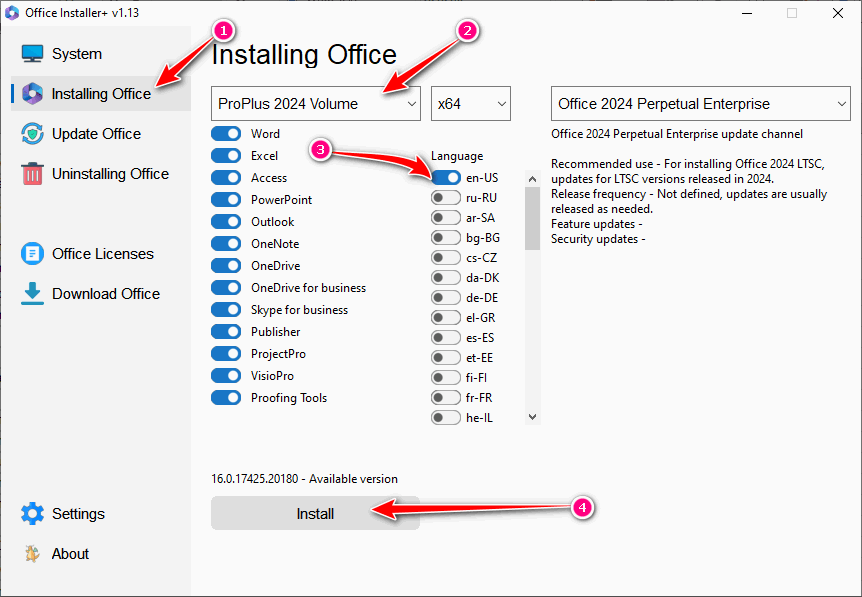862x597 pixels.
Task: Disable the OneDrive toggle
Action: point(226,266)
